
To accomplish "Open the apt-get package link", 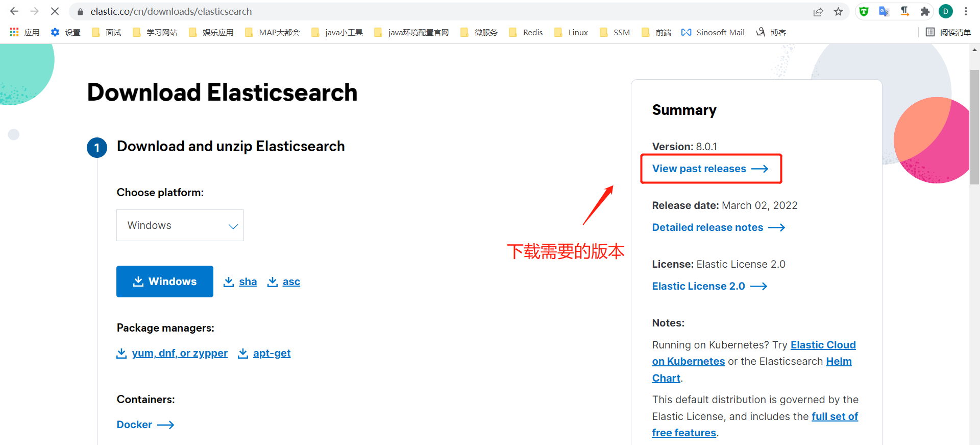I will coord(264,353).
